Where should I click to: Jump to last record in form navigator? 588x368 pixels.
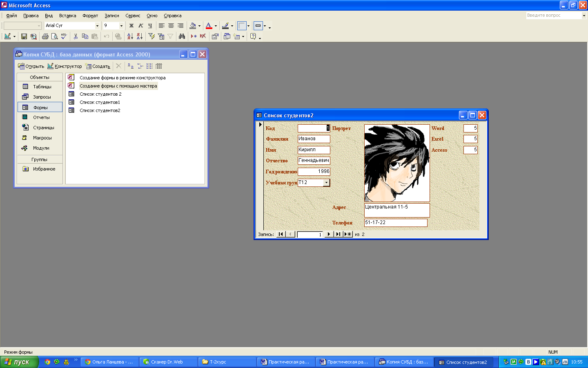338,234
